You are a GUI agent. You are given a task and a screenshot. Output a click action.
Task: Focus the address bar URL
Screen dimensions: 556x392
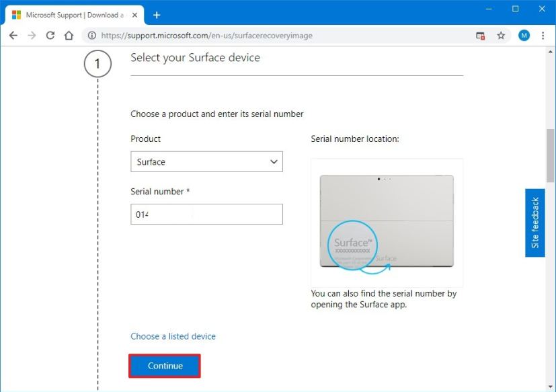(x=206, y=36)
